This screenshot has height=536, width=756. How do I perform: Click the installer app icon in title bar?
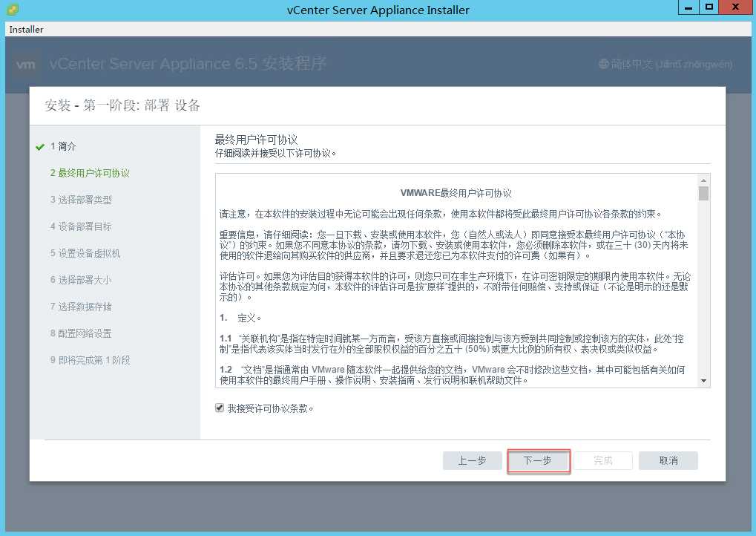click(x=13, y=9)
